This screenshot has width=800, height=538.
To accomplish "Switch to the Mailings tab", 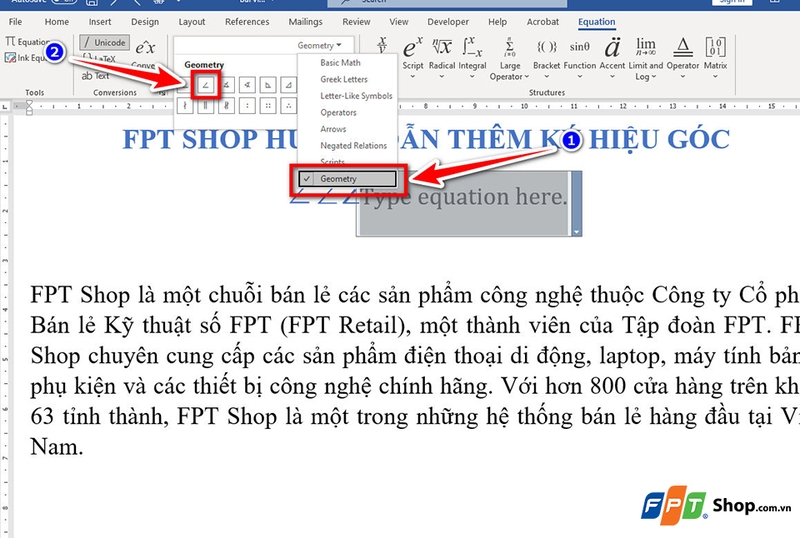I will [x=306, y=21].
